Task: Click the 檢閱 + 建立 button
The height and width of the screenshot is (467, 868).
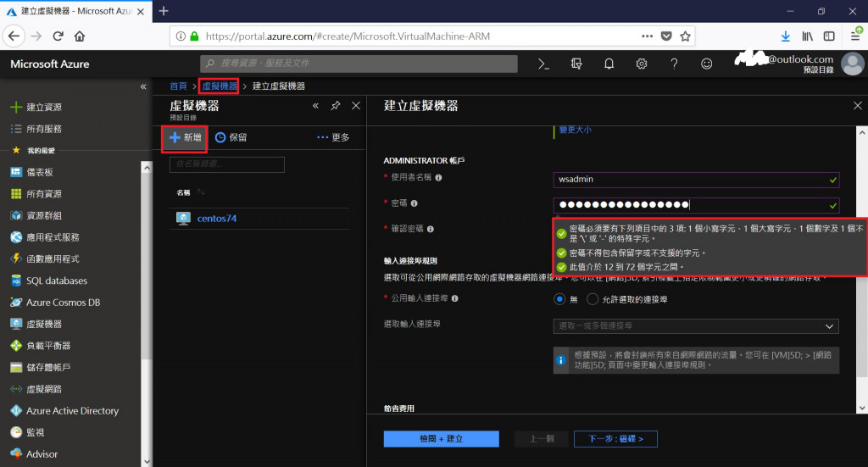Action: click(x=441, y=439)
